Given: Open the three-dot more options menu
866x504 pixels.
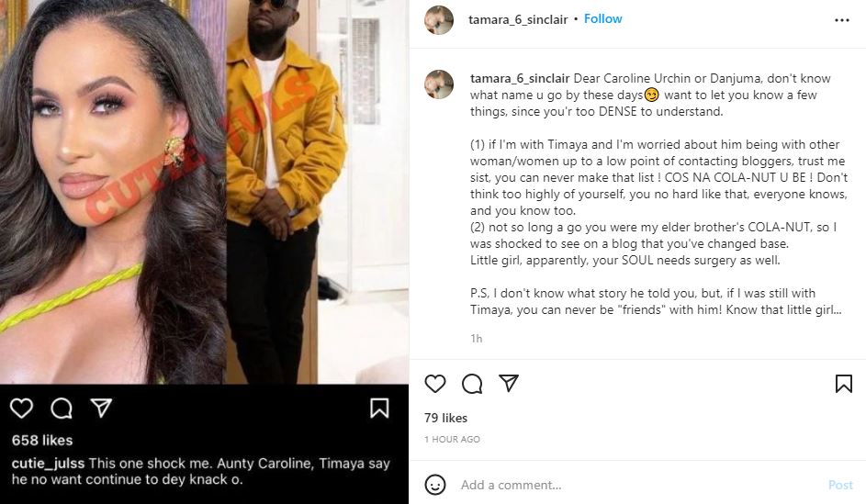Looking at the screenshot, I should coord(841,19).
